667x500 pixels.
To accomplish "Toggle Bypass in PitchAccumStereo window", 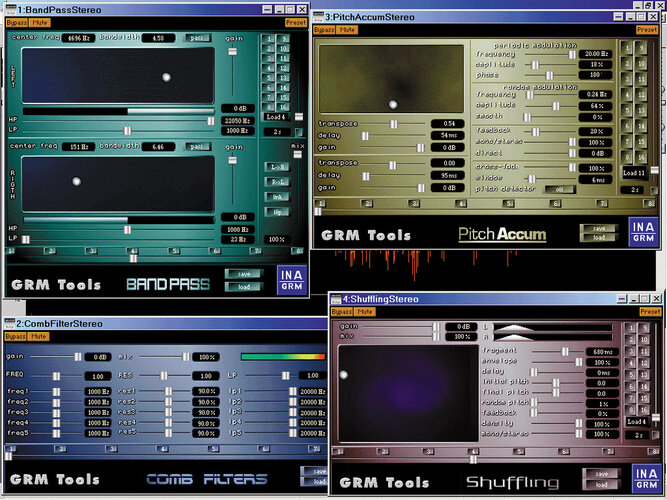I will pos(325,30).
